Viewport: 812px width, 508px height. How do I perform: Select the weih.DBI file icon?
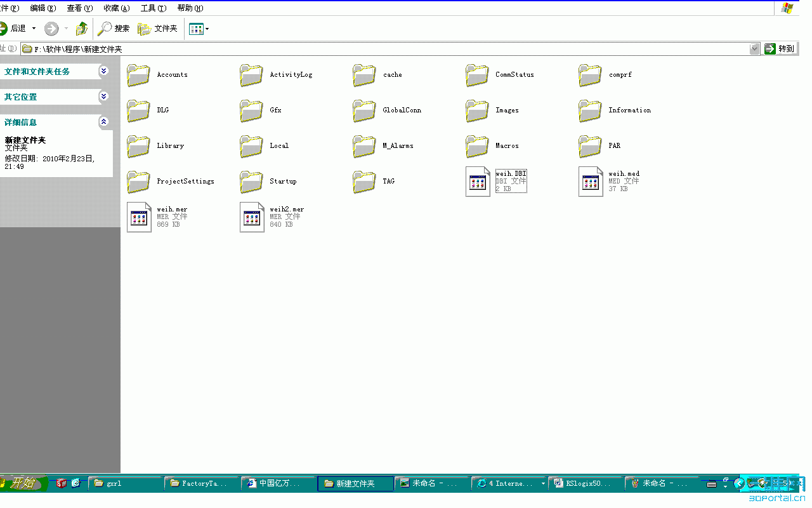[x=478, y=182]
